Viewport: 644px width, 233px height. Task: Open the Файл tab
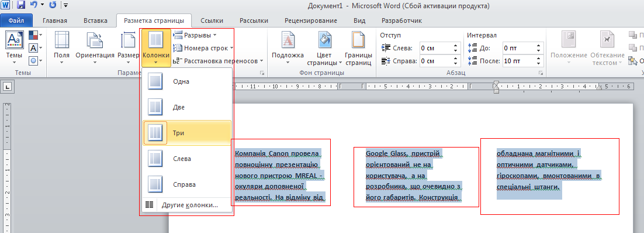coord(16,20)
